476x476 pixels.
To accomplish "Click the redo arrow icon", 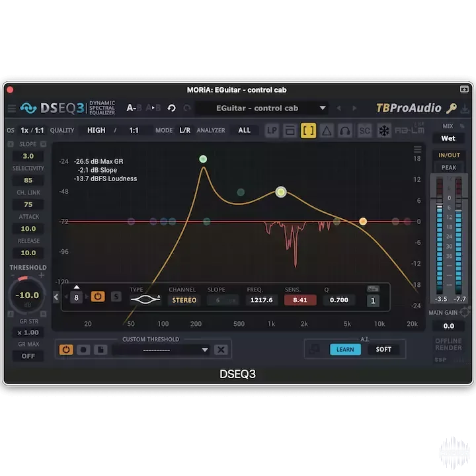I will point(187,108).
